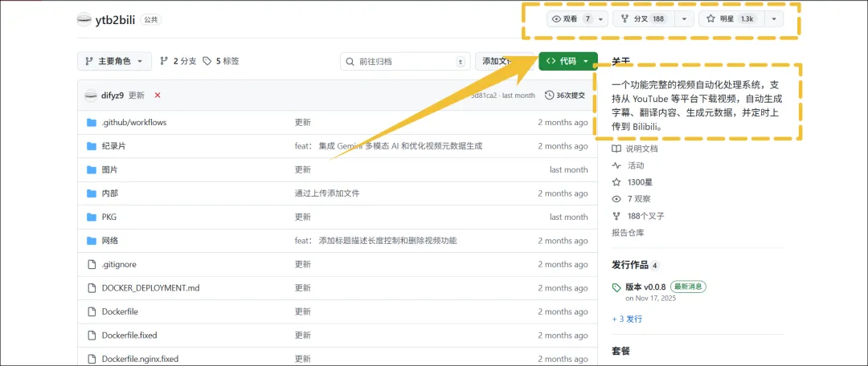This screenshot has height=366, width=868.
Task: Click the file icon beside Dockerfile.fixed
Action: 92,335
